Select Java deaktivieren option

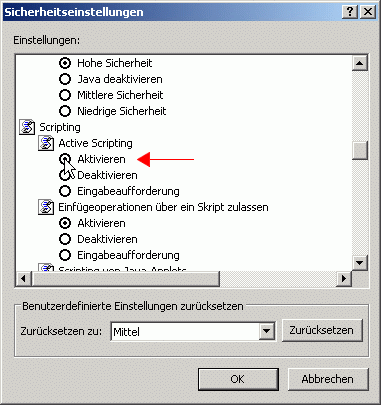(65, 79)
